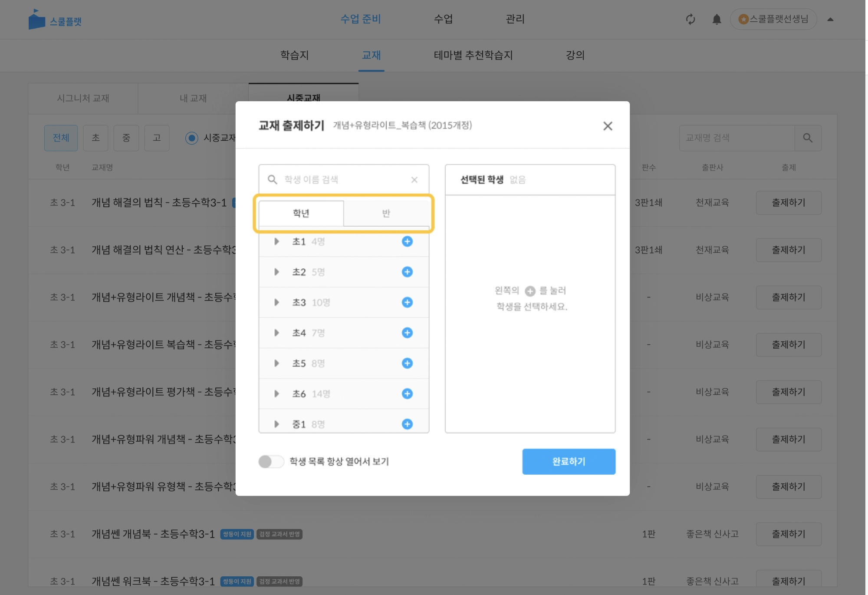
Task: Add 초6 grade using plus icon
Action: click(407, 393)
